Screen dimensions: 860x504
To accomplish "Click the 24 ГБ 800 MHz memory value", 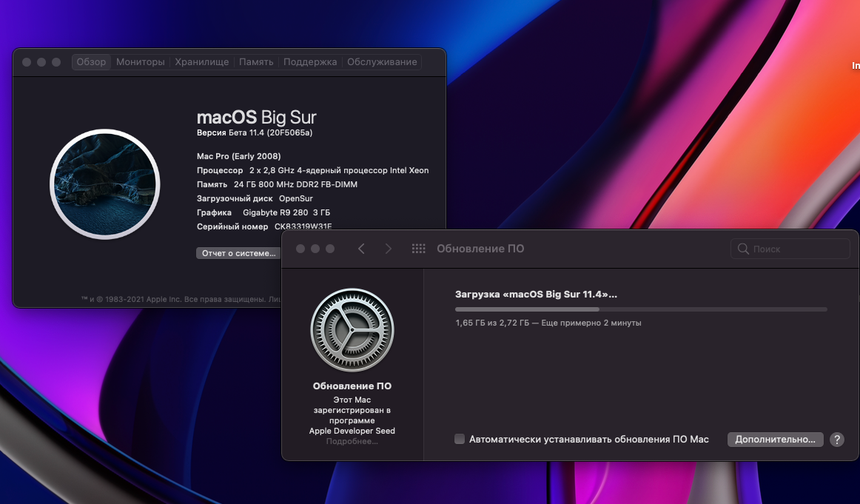I will click(x=295, y=184).
